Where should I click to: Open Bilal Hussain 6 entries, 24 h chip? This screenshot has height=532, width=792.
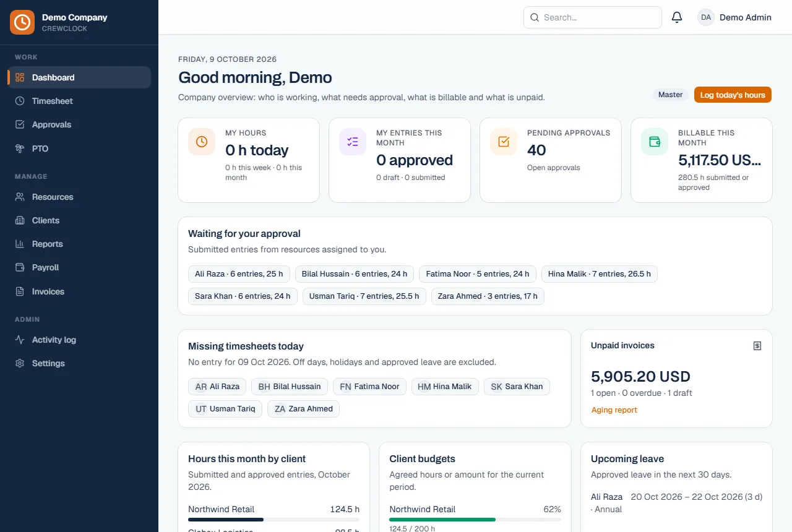tap(355, 274)
